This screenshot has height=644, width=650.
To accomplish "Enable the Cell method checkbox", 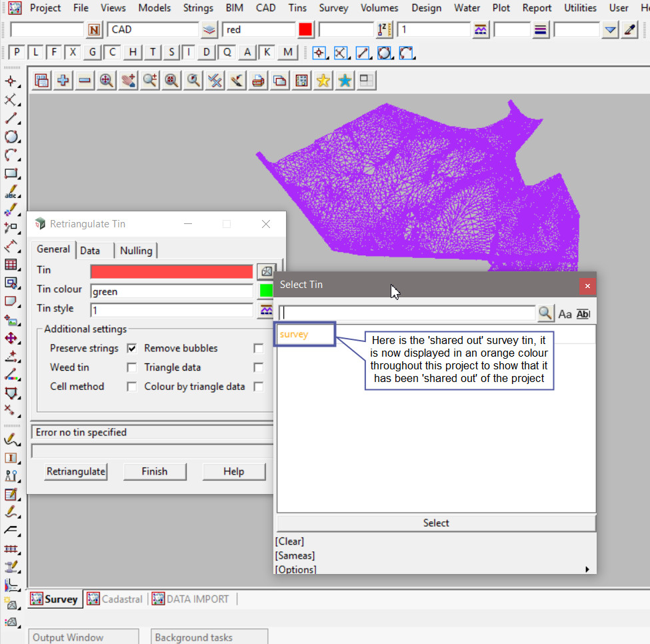I will (x=132, y=387).
